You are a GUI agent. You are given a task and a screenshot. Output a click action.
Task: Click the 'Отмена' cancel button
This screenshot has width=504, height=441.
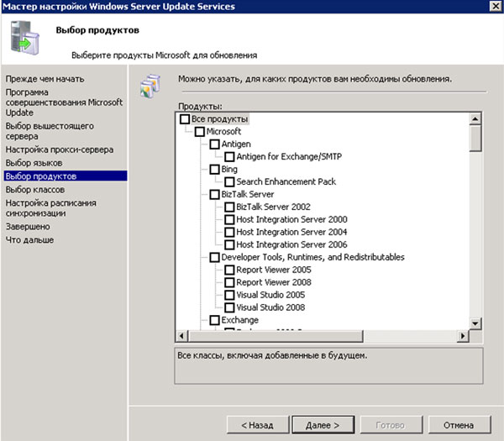tap(459, 425)
